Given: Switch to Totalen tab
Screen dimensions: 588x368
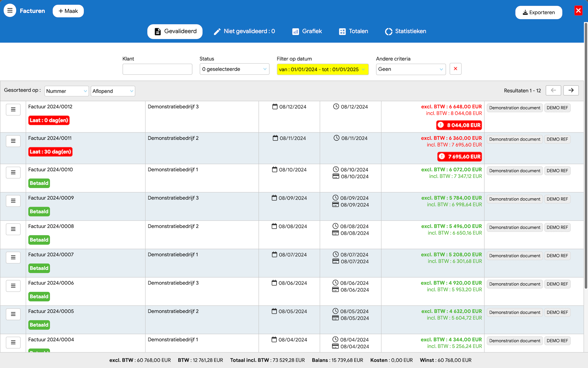Looking at the screenshot, I should pyautogui.click(x=354, y=31).
